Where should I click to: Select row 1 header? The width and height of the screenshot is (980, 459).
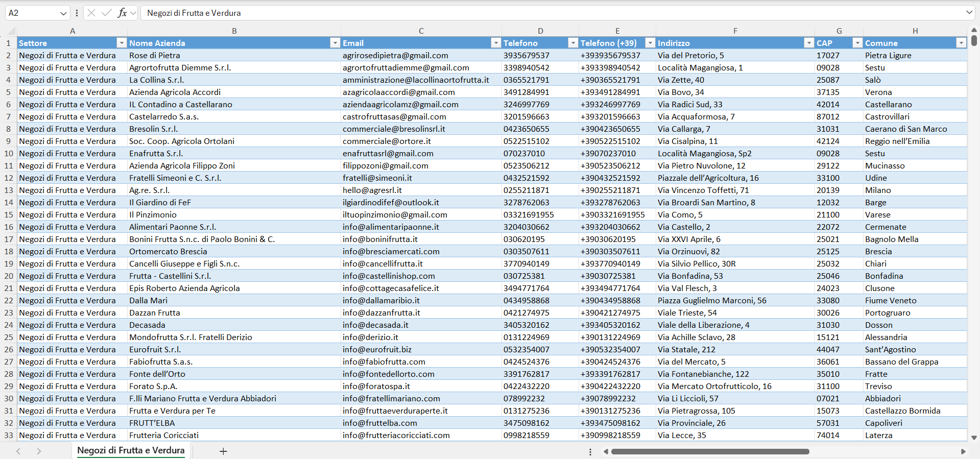(x=9, y=43)
